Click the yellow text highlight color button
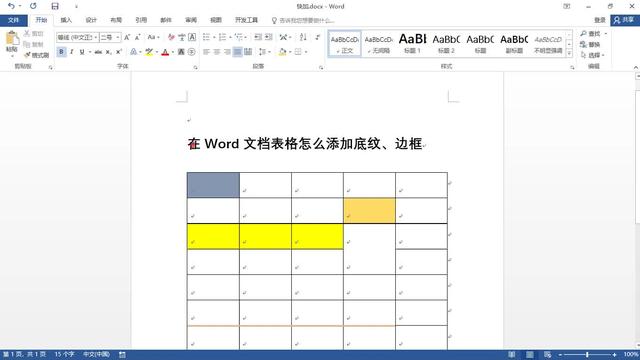This screenshot has width=640, height=360. pyautogui.click(x=149, y=52)
